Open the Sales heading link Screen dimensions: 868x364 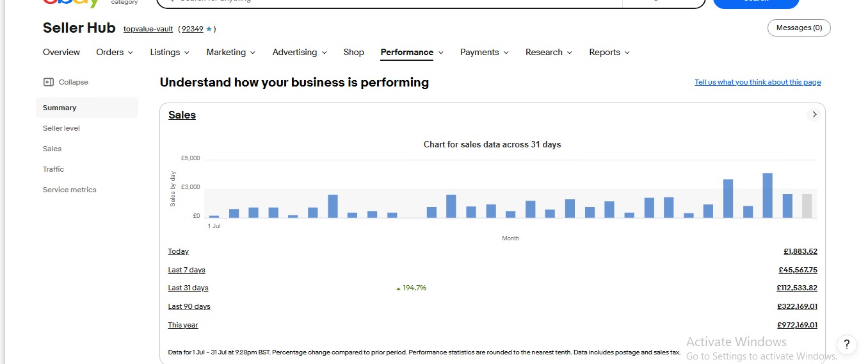[x=182, y=115]
